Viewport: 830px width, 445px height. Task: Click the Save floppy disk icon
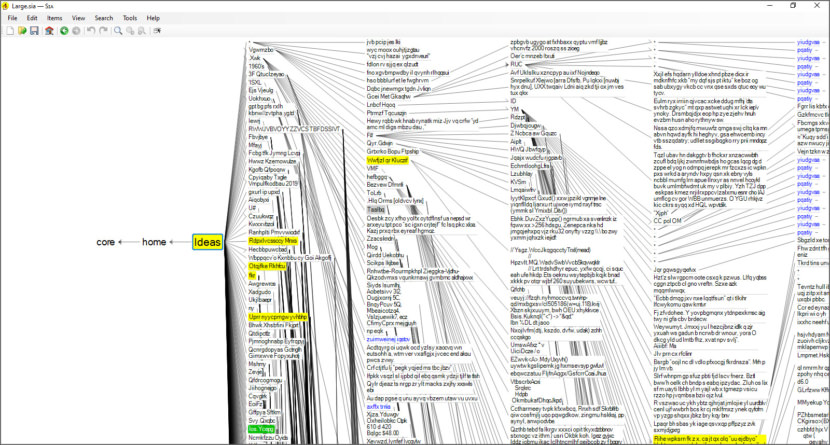tap(34, 31)
